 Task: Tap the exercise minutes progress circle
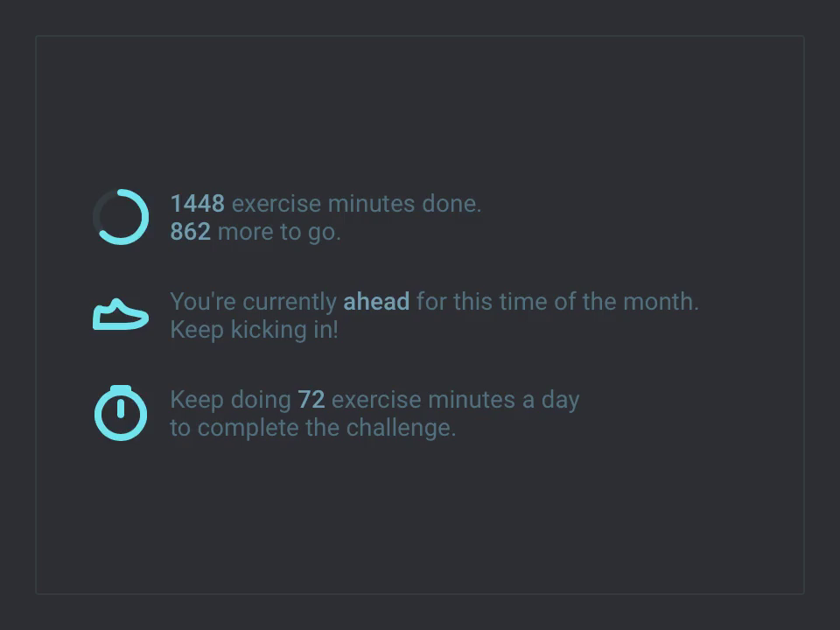(121, 216)
